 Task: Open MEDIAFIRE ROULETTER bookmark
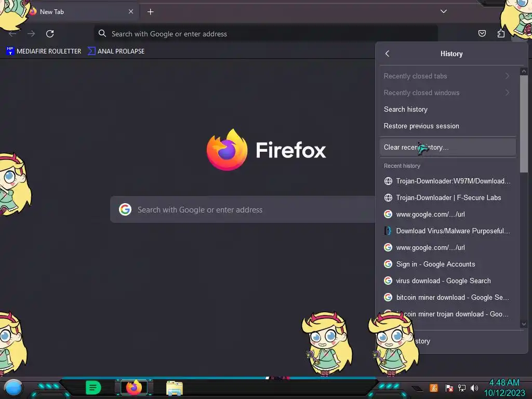tap(44, 51)
